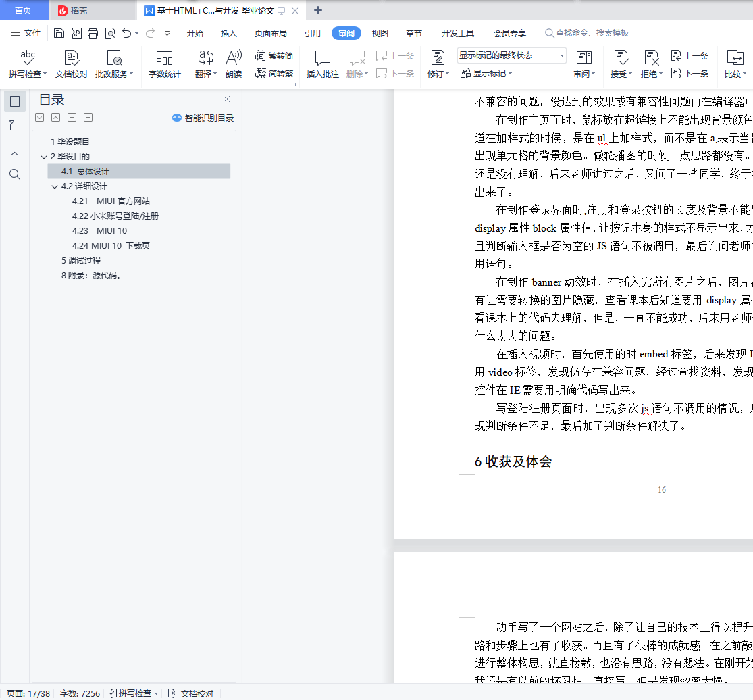The width and height of the screenshot is (753, 700).
Task: Close the 目录 panel
Action: pyautogui.click(x=227, y=99)
